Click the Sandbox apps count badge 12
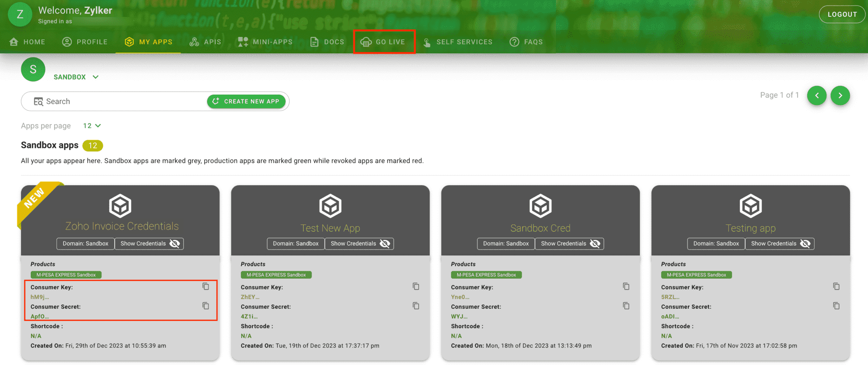The width and height of the screenshot is (868, 365). tap(93, 146)
